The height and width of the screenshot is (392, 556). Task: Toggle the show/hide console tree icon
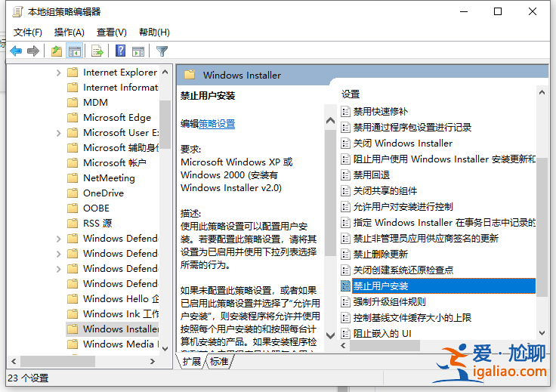pos(75,51)
